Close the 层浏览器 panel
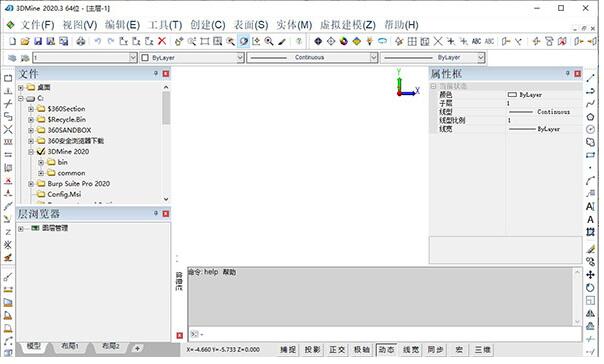This screenshot has width=604, height=364. pyautogui.click(x=166, y=214)
